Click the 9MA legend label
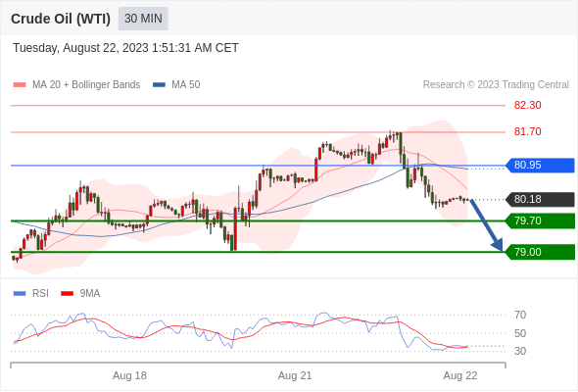The height and width of the screenshot is (392, 578). tap(90, 294)
